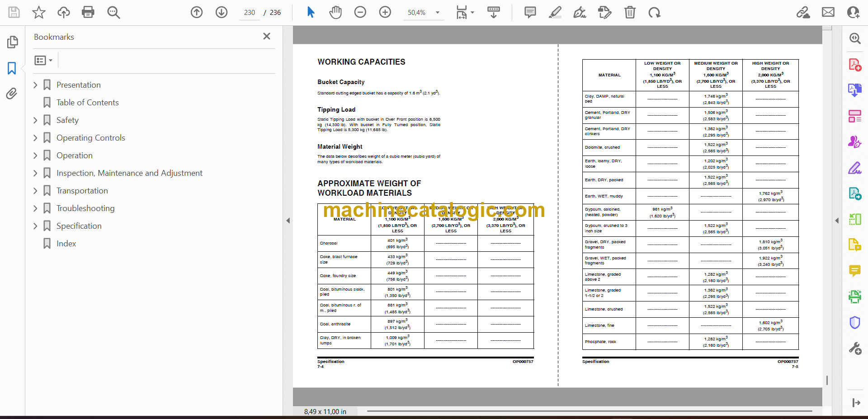Open the sign document tool
Viewport: 868px width, 419px height.
pos(580,12)
